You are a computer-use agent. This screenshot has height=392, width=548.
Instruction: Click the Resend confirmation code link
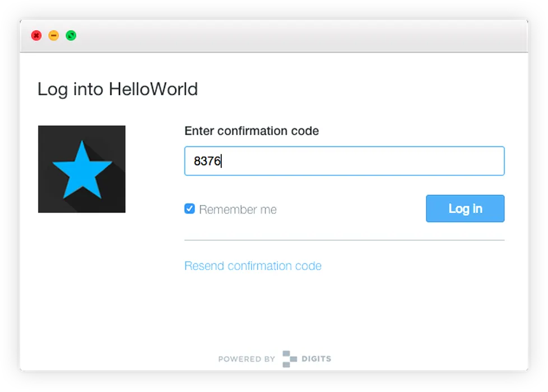point(253,265)
